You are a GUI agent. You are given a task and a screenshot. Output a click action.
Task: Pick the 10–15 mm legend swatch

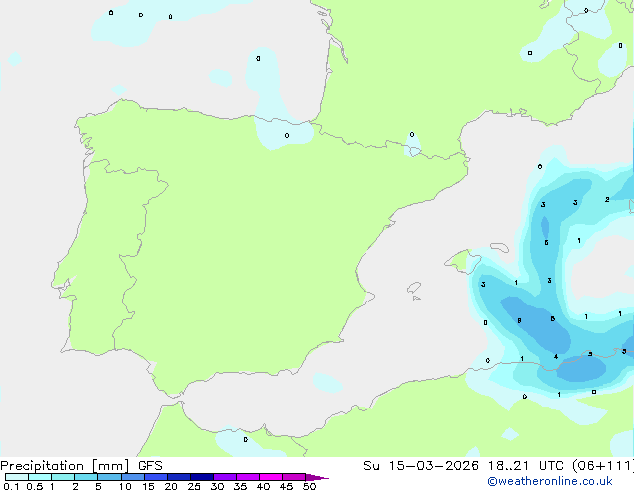click(x=133, y=477)
